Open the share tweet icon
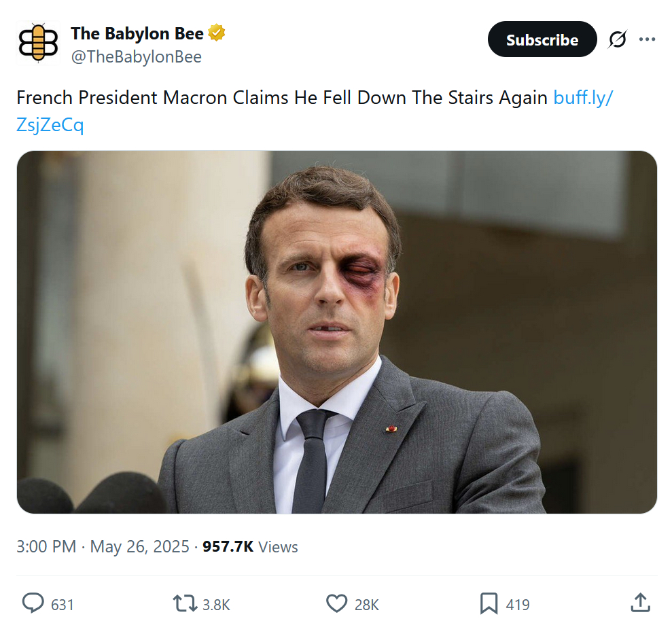 pyautogui.click(x=640, y=602)
